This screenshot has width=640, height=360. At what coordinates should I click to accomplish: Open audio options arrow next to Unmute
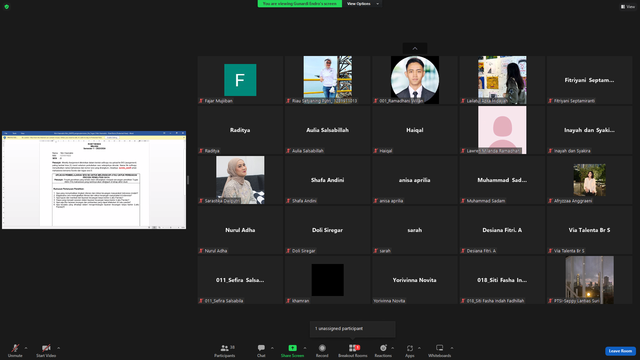point(26,348)
